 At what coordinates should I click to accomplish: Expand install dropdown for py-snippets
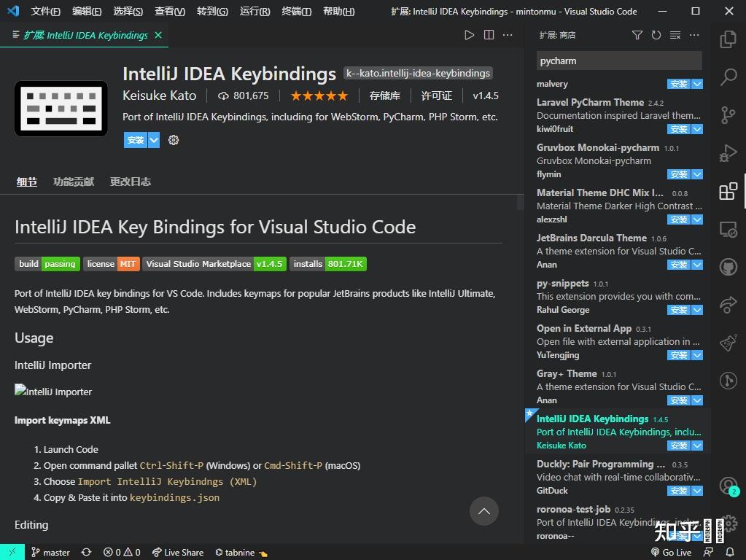click(697, 310)
